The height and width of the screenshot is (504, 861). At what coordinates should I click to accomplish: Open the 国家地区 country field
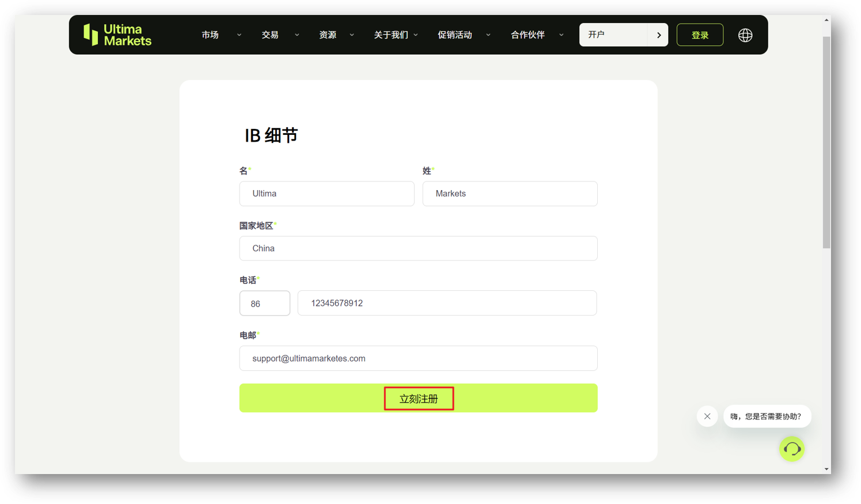pyautogui.click(x=419, y=248)
